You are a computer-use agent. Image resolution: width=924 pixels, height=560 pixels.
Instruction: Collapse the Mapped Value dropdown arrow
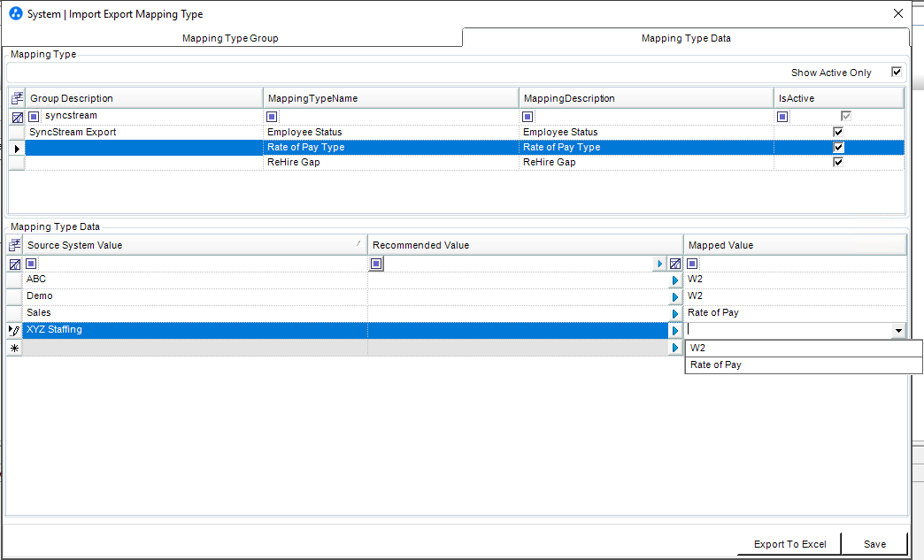(898, 331)
